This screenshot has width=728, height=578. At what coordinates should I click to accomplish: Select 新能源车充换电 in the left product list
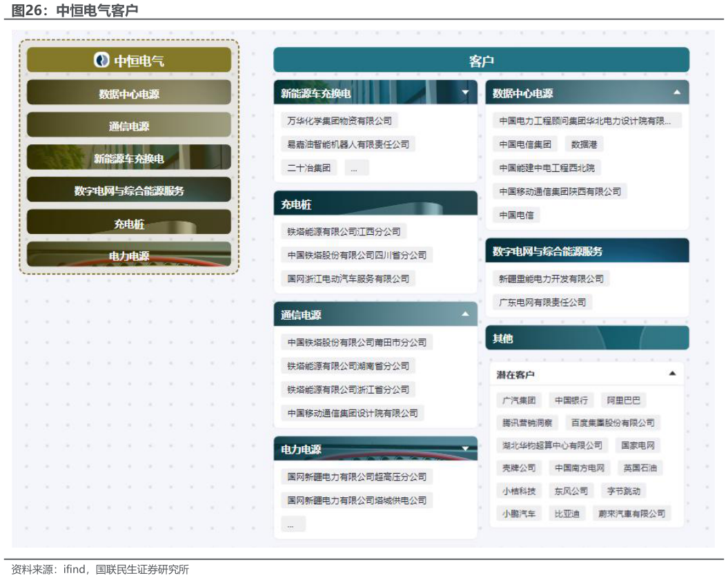[129, 157]
